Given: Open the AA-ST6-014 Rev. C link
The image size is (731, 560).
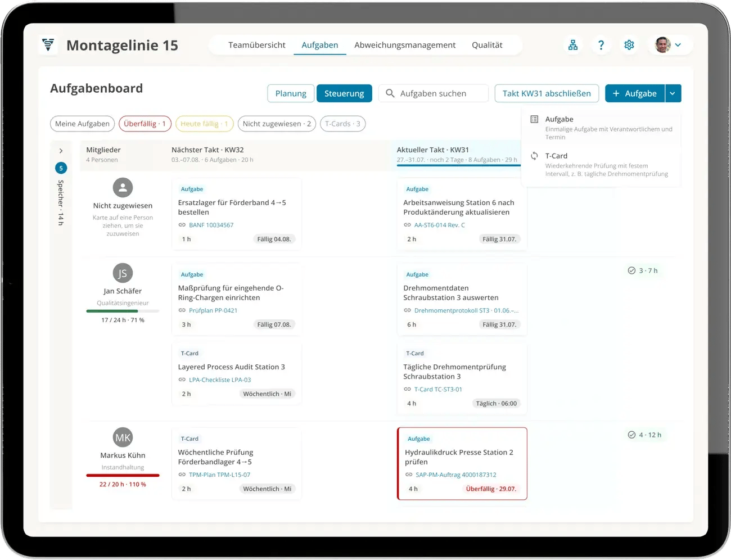Looking at the screenshot, I should click(439, 225).
